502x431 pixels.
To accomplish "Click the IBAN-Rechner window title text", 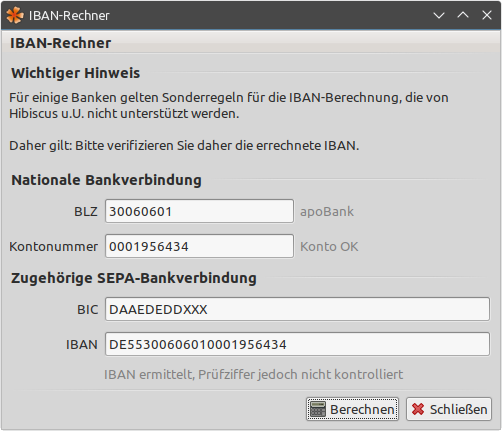I will (x=69, y=15).
